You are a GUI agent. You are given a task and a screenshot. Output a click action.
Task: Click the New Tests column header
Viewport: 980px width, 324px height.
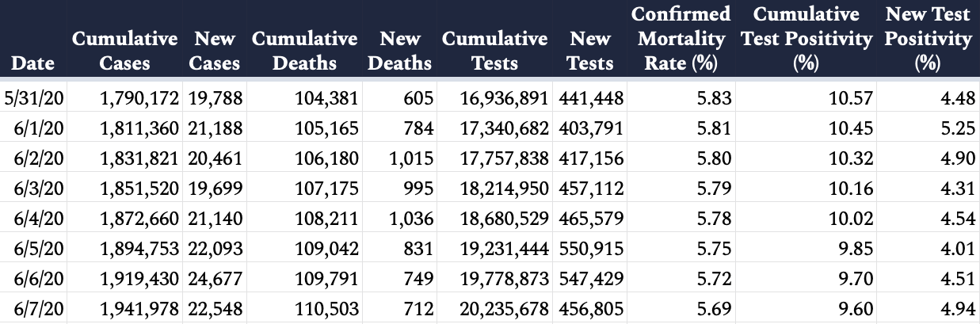590,51
